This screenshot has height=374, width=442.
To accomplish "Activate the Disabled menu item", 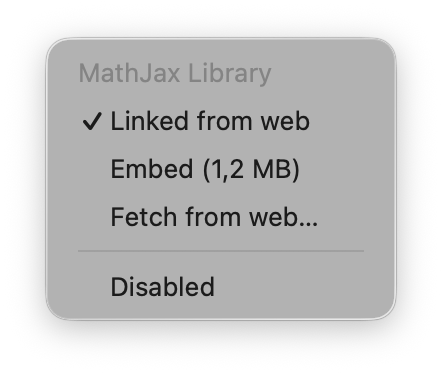I will (x=221, y=287).
